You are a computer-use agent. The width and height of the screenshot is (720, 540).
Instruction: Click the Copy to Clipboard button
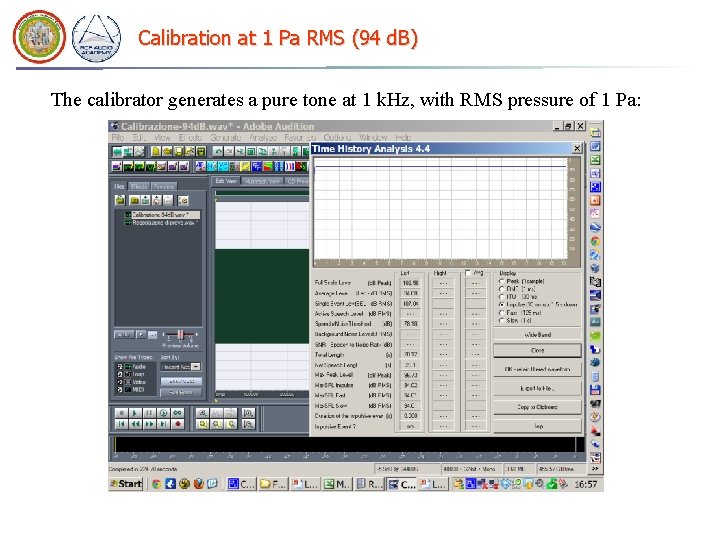pyautogui.click(x=537, y=407)
